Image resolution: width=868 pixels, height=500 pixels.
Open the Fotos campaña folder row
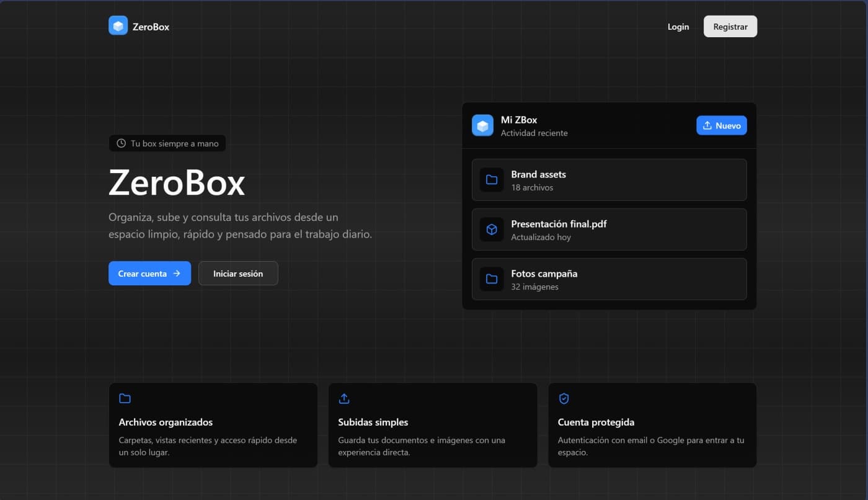[609, 279]
